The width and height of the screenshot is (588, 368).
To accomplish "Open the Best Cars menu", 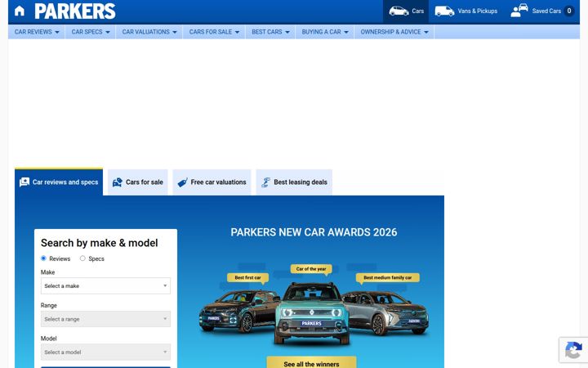I will click(x=270, y=32).
